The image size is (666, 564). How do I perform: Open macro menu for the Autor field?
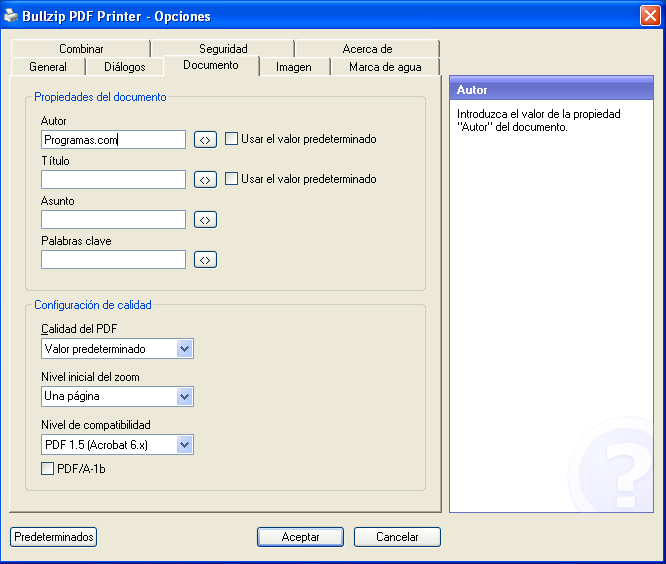(205, 140)
